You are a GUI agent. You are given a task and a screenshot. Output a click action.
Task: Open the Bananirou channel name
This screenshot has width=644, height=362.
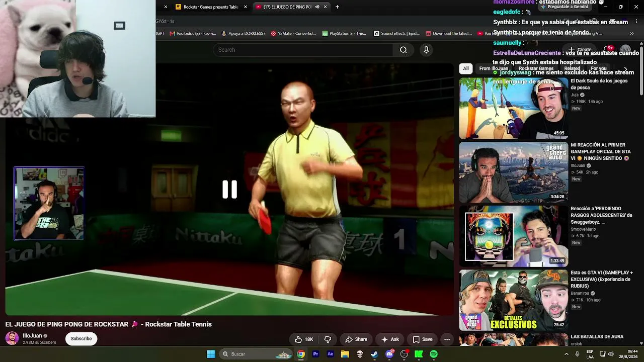pyautogui.click(x=580, y=293)
